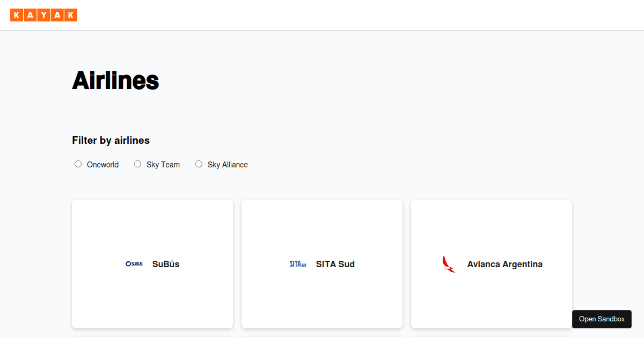The height and width of the screenshot is (338, 644).
Task: Open the SuBús airline card
Action: pos(152,264)
